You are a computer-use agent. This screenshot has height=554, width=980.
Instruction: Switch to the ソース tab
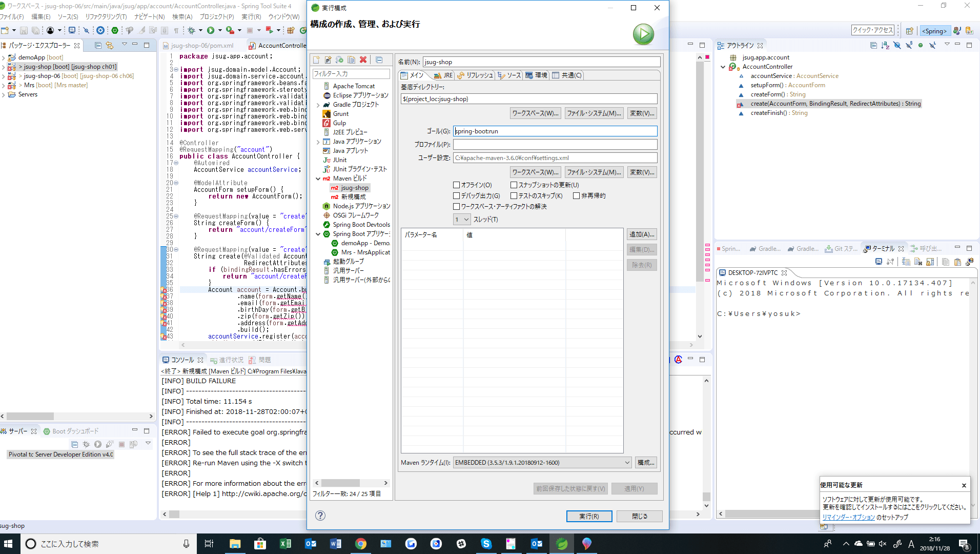click(509, 75)
